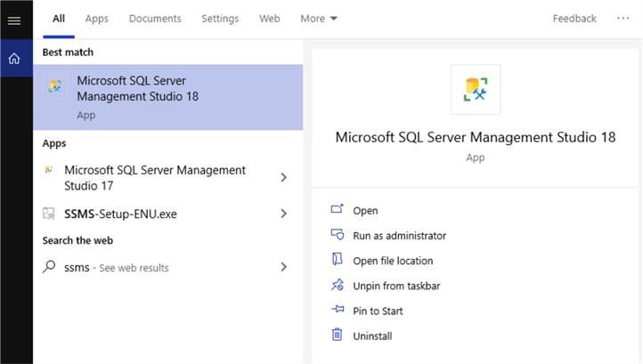Click the three-dots more options icon
Viewport: 643px width, 364px height.
[623, 19]
